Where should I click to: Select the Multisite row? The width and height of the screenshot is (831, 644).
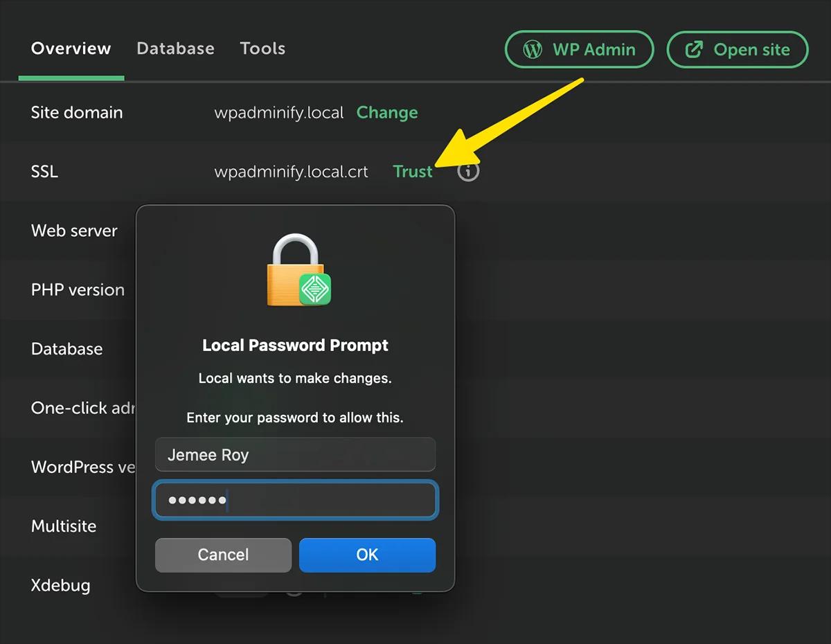pos(64,526)
